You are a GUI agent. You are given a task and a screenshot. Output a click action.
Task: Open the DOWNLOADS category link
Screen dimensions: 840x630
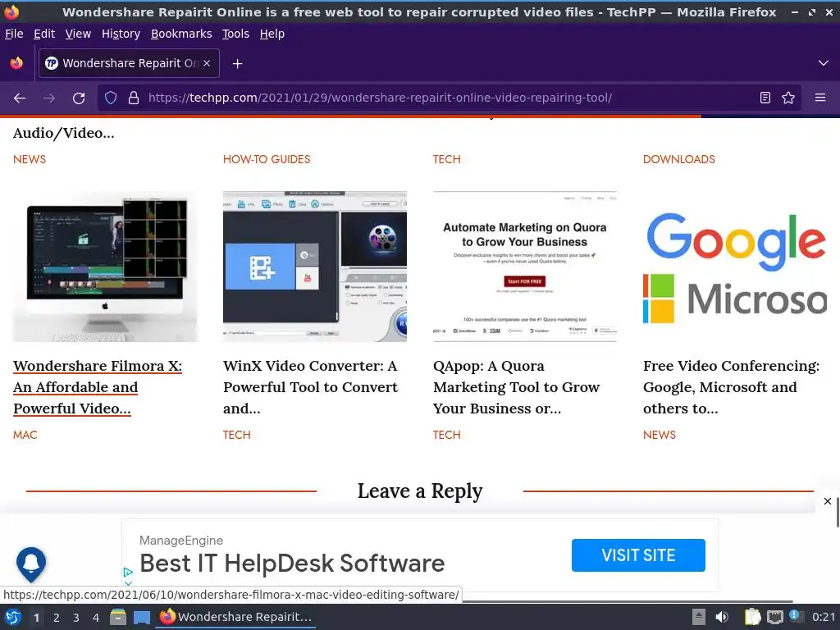(x=678, y=159)
